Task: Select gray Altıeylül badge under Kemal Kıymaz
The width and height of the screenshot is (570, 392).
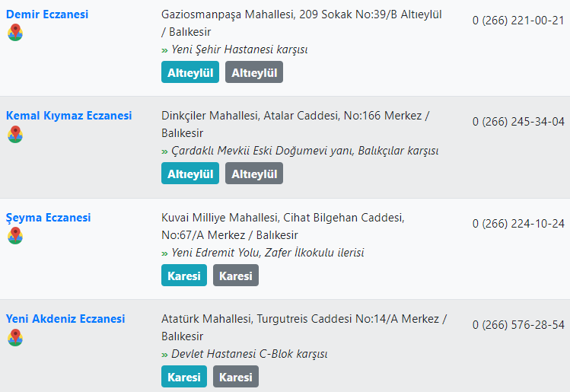Action: (254, 174)
